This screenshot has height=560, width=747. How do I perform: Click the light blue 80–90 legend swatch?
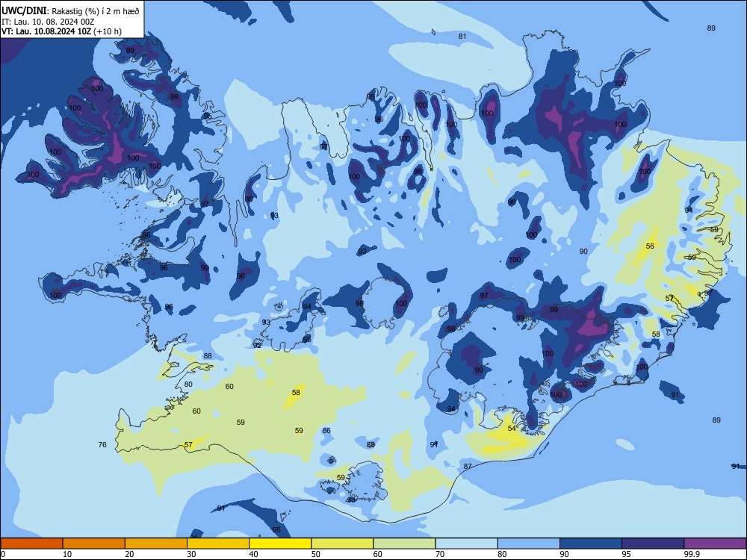coord(528,544)
